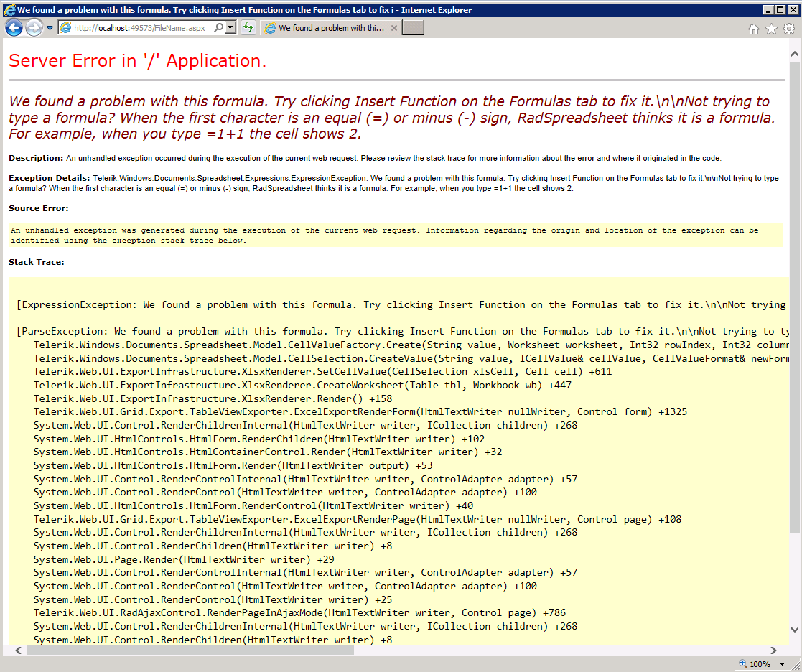Click the RadAjaxControl.RenderPageInAjaxMode stack line
802x672 pixels.
coord(299,612)
